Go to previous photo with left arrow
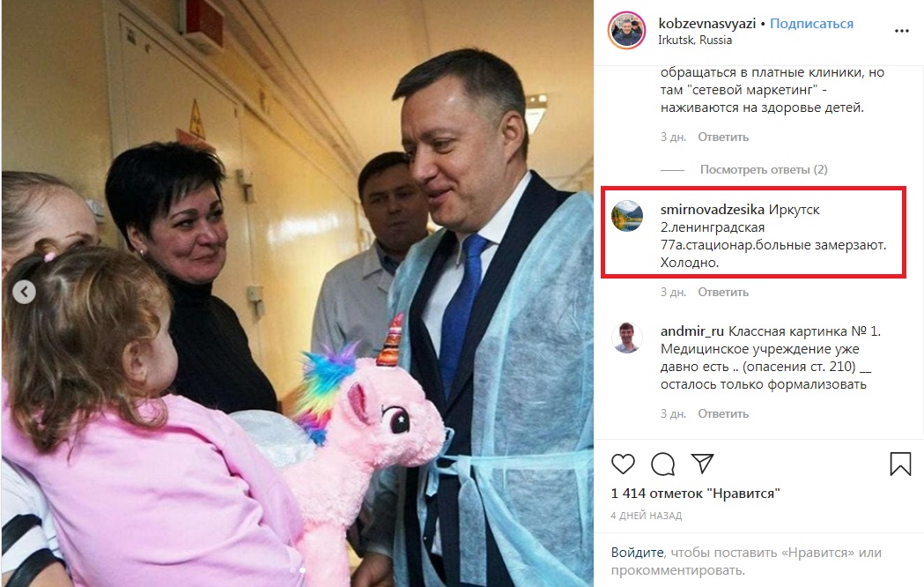Screen dimensions: 924x587 (x=24, y=292)
